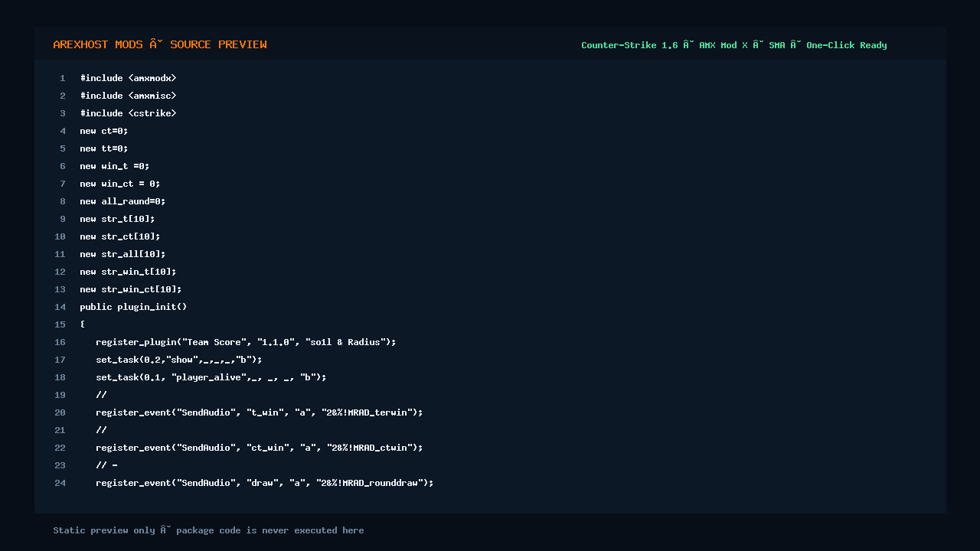The image size is (980, 551).
Task: Click the 'Static preview only' footer note
Action: tap(208, 530)
